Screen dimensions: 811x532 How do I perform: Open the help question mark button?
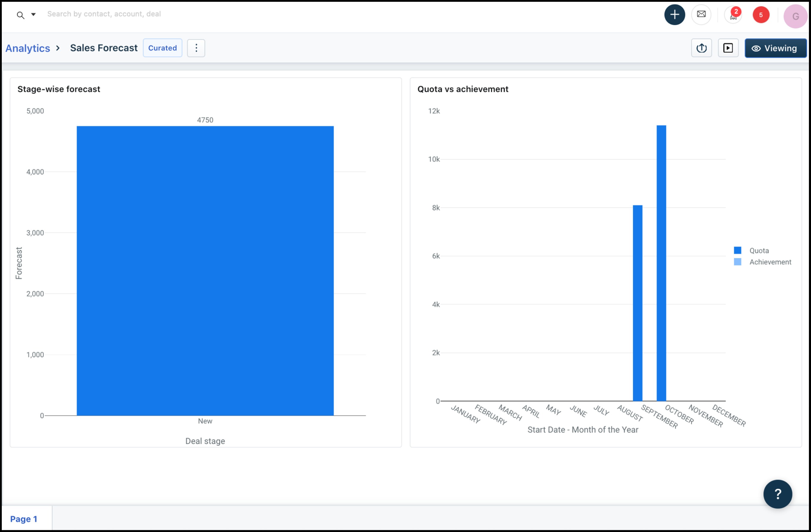(x=777, y=494)
